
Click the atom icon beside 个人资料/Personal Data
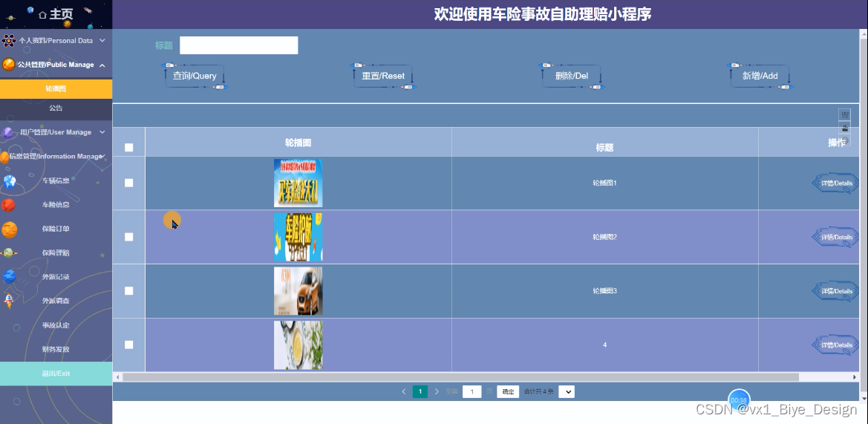click(x=8, y=40)
